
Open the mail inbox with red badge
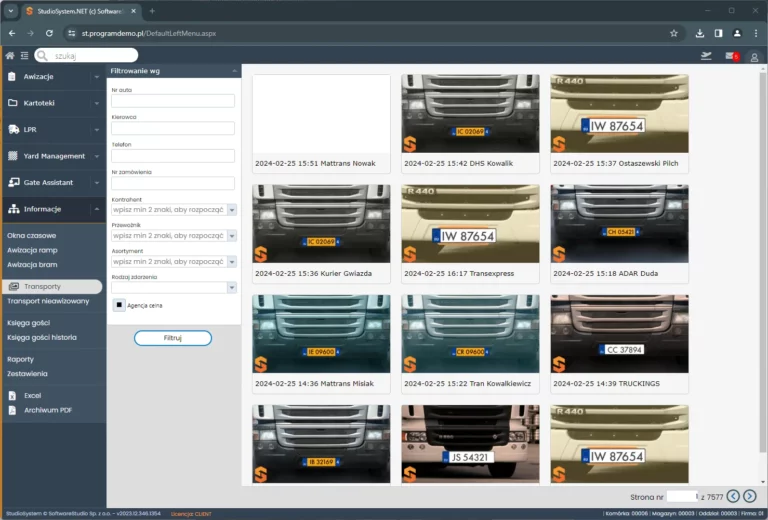point(731,56)
